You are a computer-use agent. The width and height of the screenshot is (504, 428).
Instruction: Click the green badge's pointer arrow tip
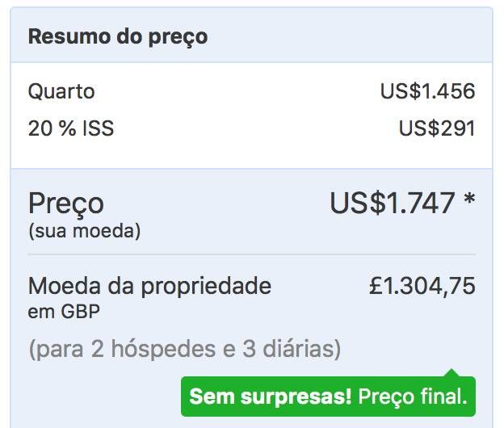coord(452,371)
